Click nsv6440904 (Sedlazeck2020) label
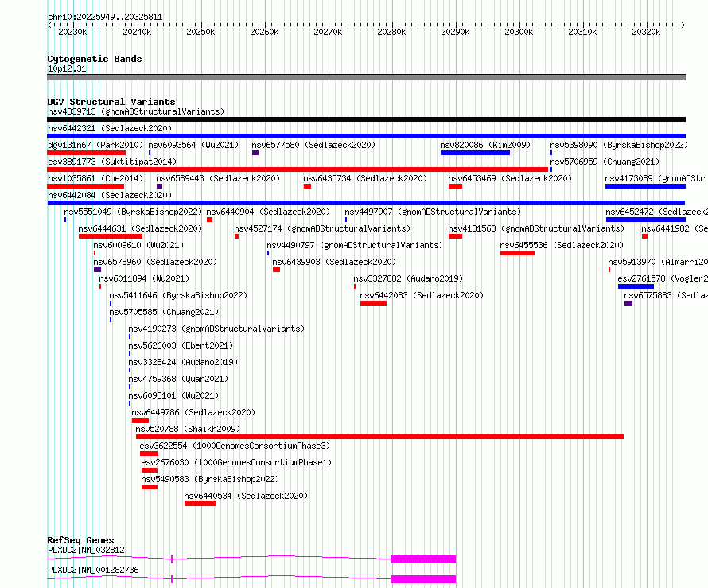The width and height of the screenshot is (708, 588). point(268,212)
